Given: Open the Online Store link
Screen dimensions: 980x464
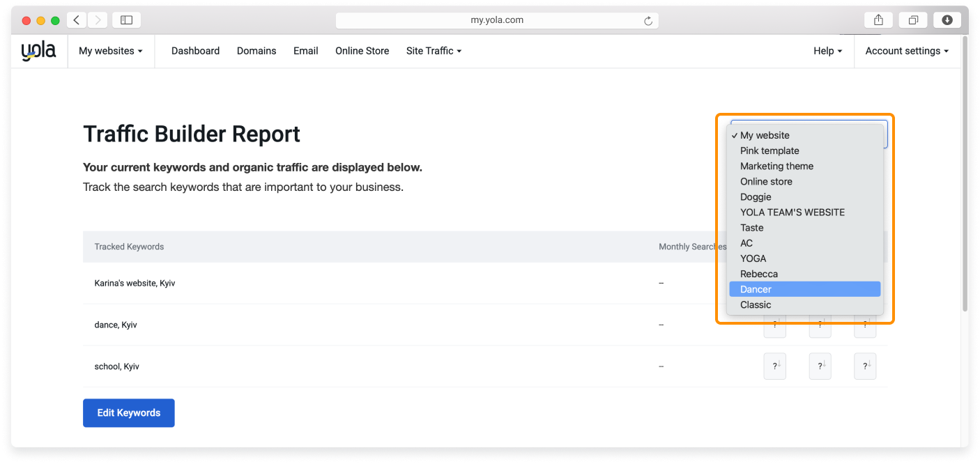Looking at the screenshot, I should [362, 51].
